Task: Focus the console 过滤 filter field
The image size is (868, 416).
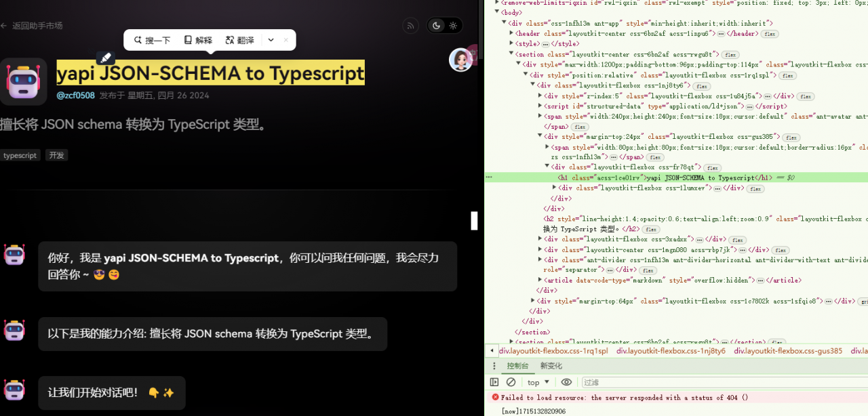Action: pos(724,382)
